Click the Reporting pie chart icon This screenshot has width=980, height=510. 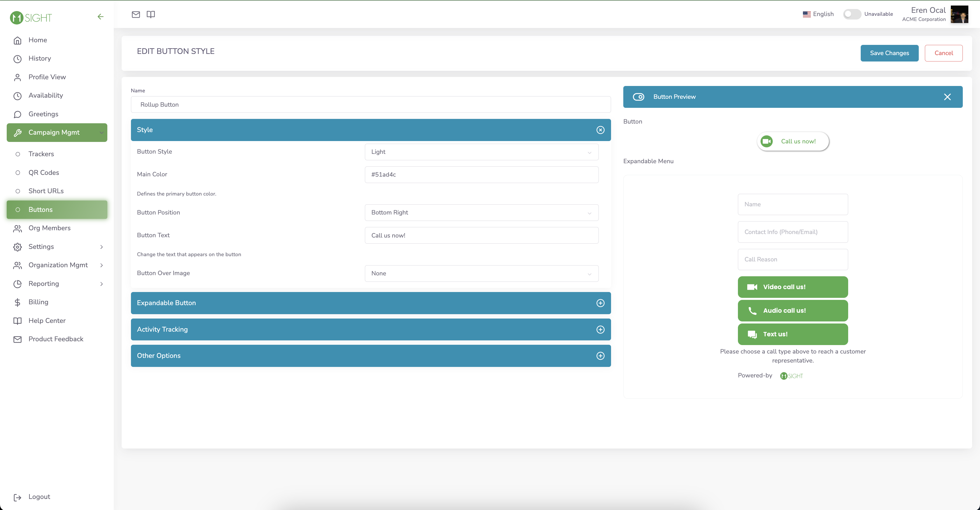pyautogui.click(x=17, y=284)
